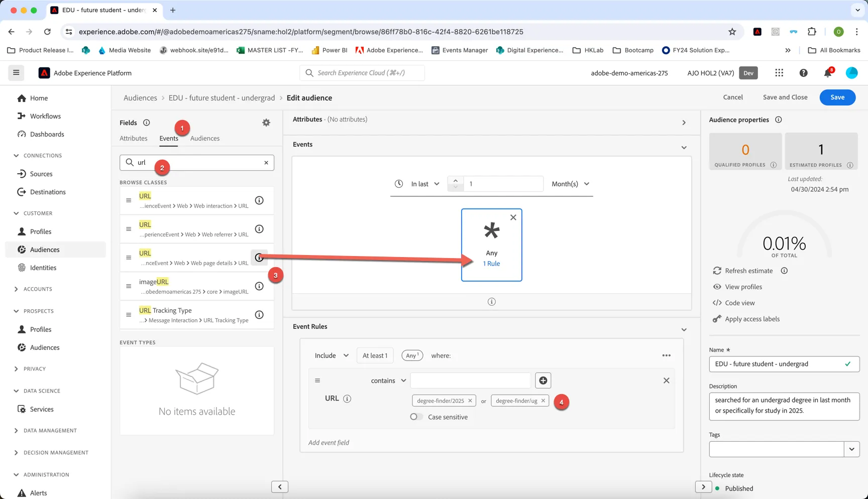Switch to the Audiences fields tab
This screenshot has width=868, height=499.
205,139
